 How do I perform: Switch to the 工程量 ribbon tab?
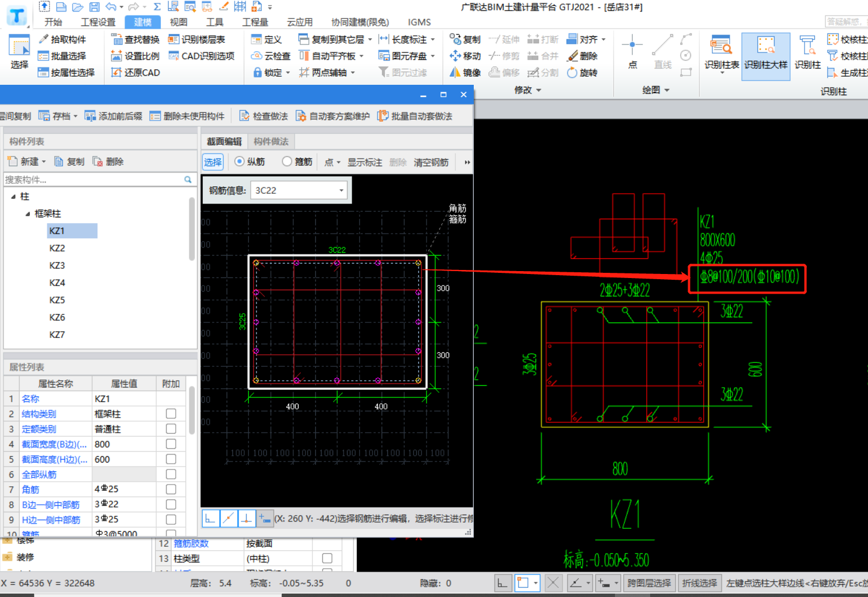(255, 22)
